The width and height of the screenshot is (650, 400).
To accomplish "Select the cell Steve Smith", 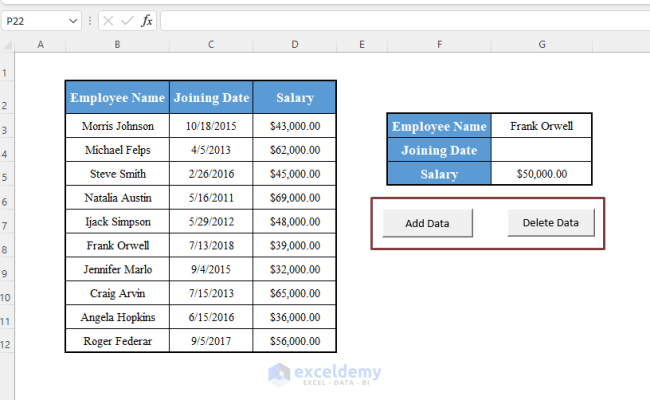I will 117,174.
